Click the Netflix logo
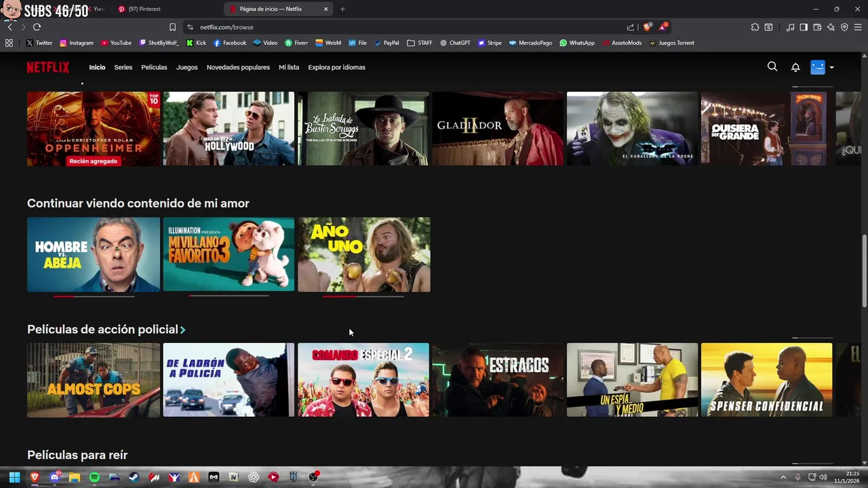 click(x=48, y=67)
